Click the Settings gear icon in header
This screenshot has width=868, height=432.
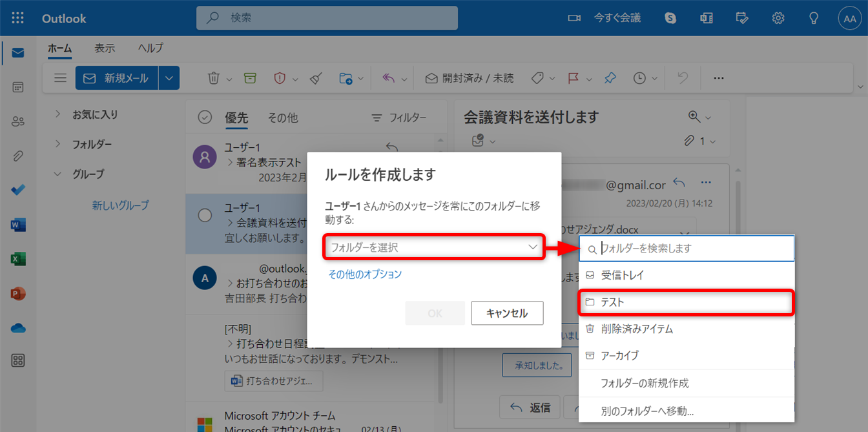click(x=778, y=18)
